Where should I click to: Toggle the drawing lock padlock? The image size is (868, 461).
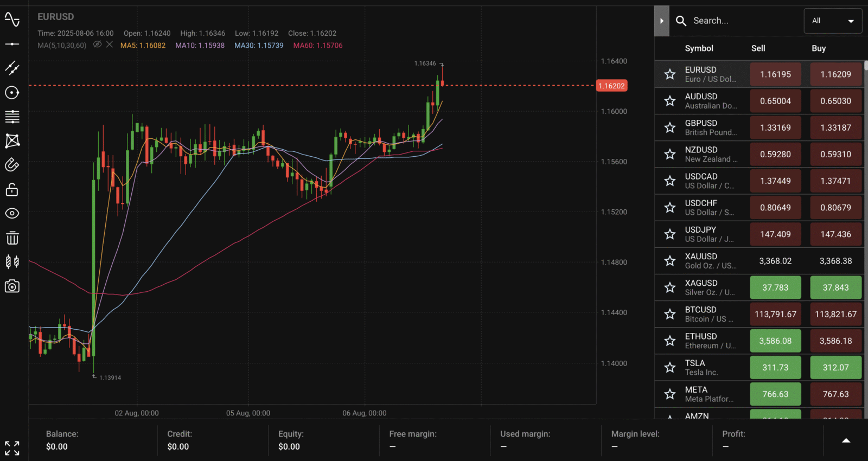coord(12,189)
